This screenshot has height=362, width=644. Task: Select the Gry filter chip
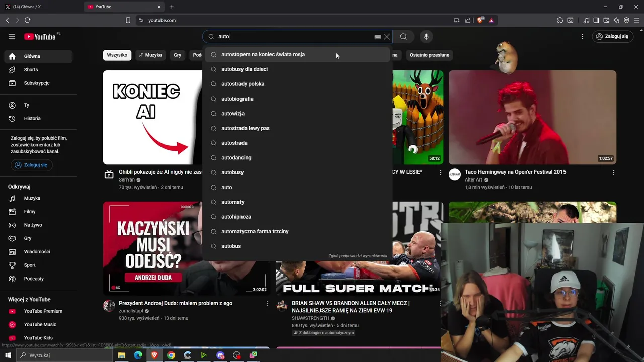(x=177, y=55)
